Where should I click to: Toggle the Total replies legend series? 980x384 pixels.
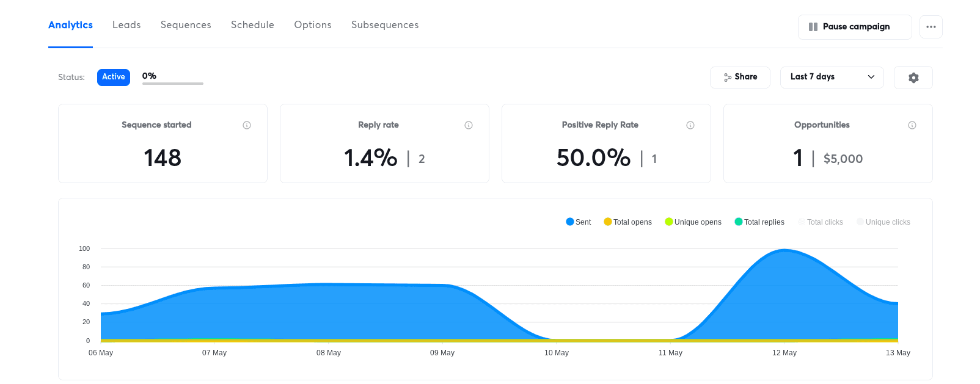[759, 222]
